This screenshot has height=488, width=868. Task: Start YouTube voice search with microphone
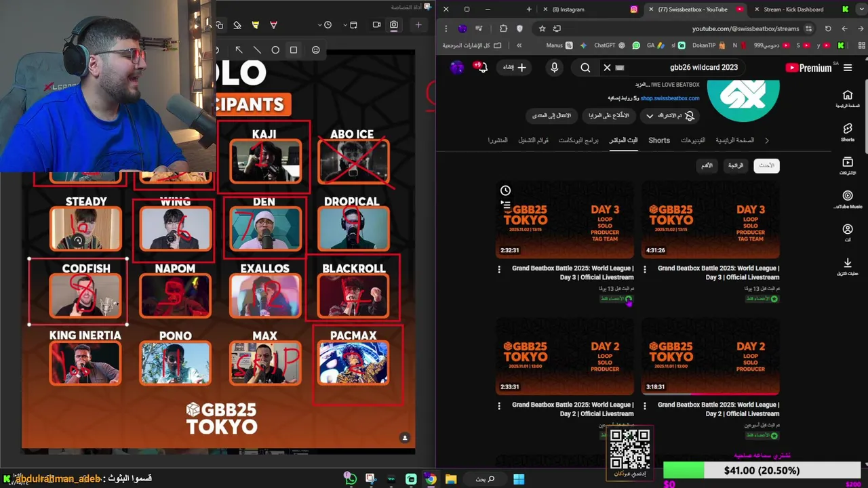(x=554, y=68)
